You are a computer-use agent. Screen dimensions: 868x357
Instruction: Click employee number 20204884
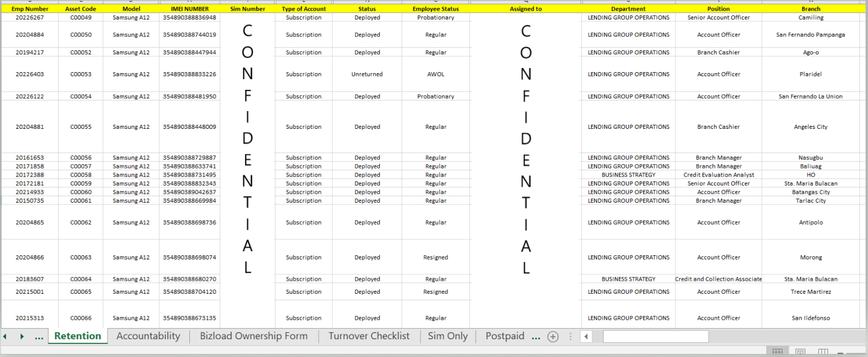click(x=30, y=35)
